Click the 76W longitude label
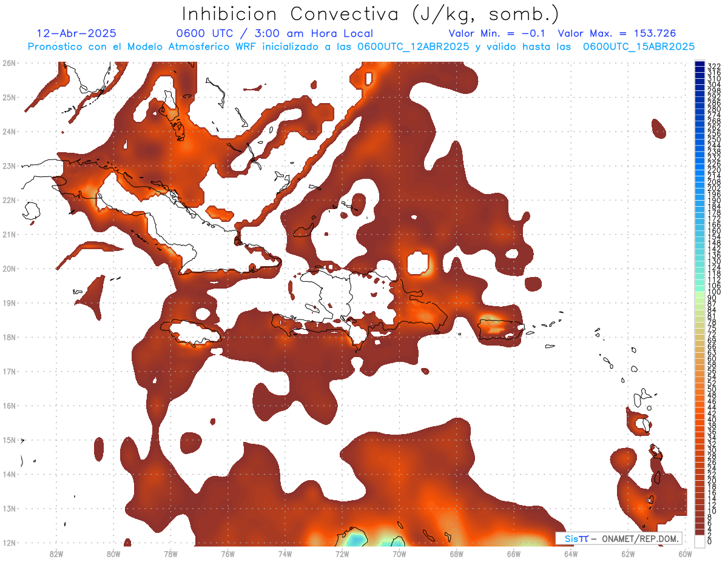 [227, 554]
